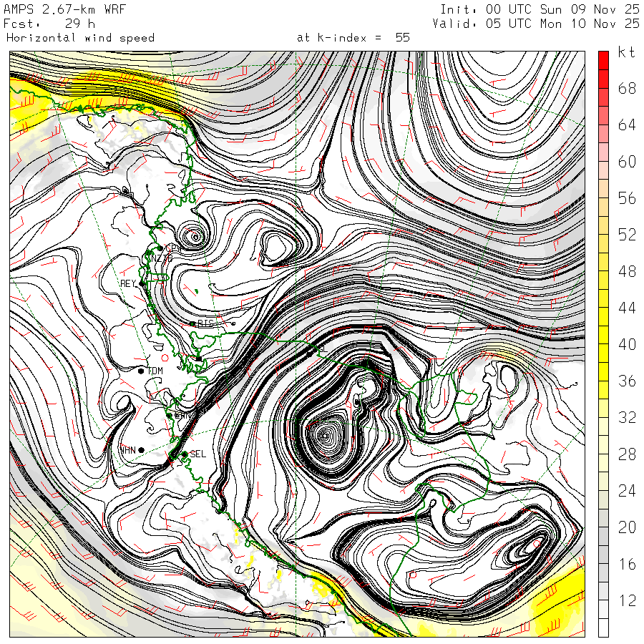Viewport: 644px width, 644px height.
Task: Click the 12 kt colorbar label
Action: coord(627,601)
